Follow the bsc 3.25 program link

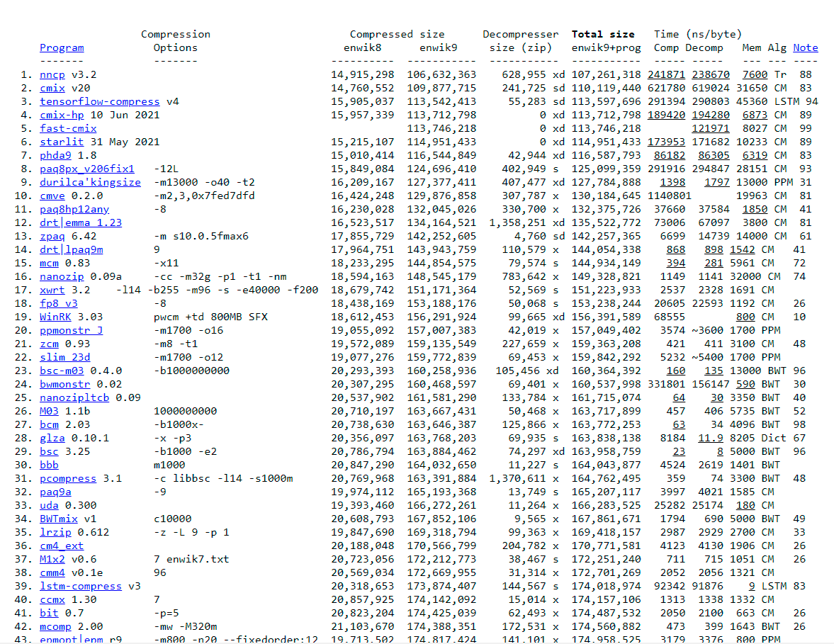click(x=49, y=451)
